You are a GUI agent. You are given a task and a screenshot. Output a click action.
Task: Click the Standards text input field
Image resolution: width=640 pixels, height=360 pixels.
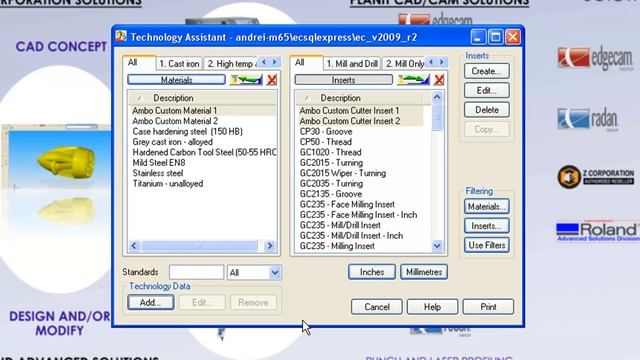tap(196, 272)
